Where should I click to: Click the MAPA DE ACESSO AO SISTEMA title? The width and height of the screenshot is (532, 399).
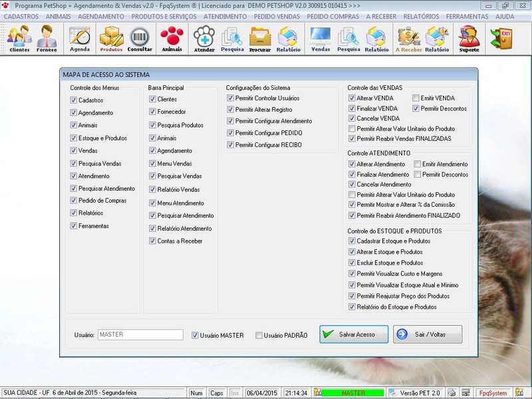pyautogui.click(x=106, y=74)
